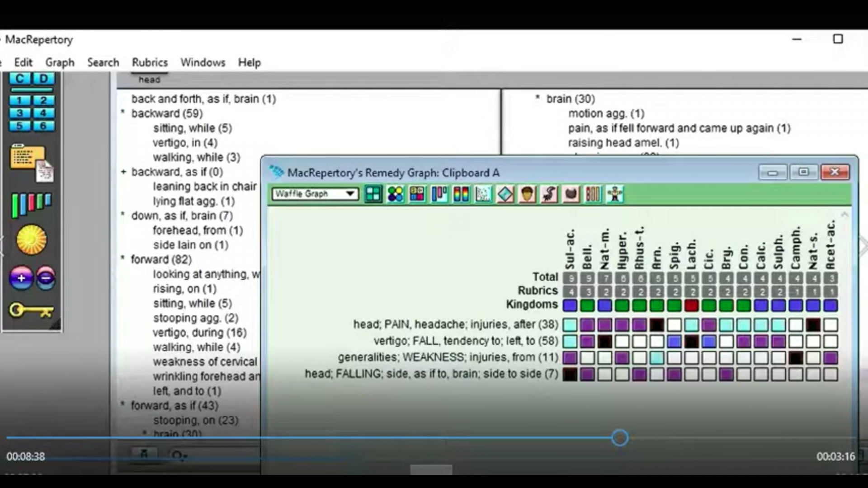Image resolution: width=868 pixels, height=488 pixels.
Task: Click the standing person figure icon
Action: tap(615, 194)
